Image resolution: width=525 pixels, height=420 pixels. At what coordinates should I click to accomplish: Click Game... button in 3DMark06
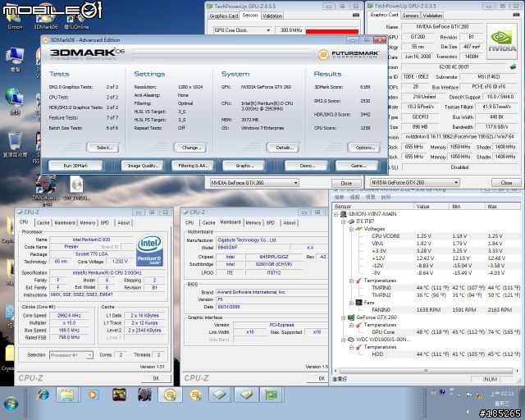(x=358, y=166)
